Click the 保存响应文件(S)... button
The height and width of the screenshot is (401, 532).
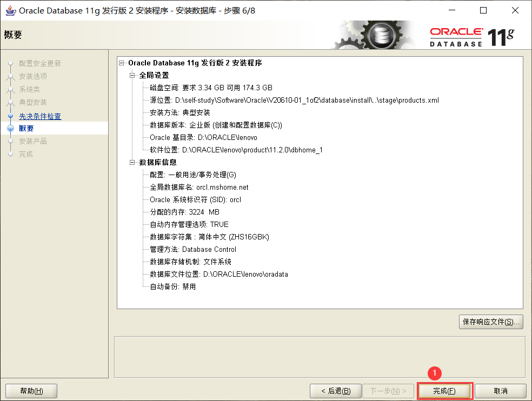(491, 322)
